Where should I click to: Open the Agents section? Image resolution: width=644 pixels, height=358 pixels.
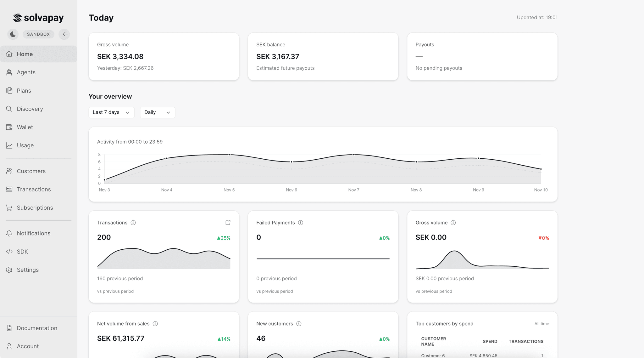(26, 72)
